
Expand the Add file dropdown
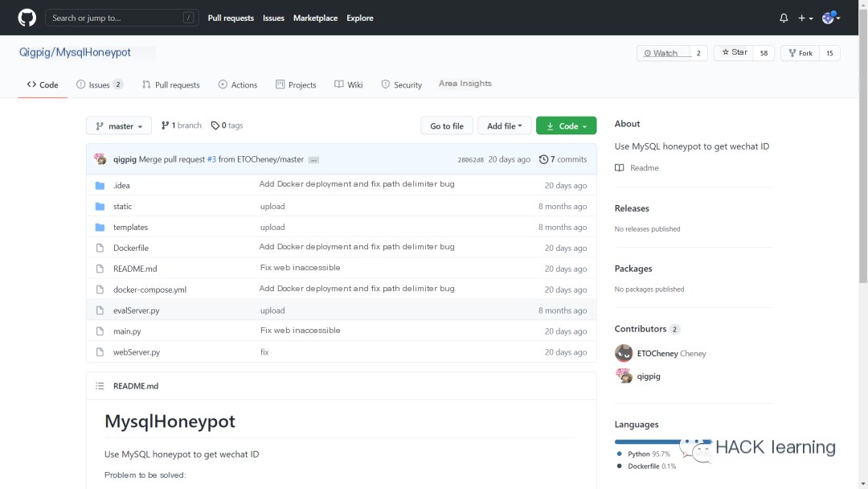click(x=504, y=125)
